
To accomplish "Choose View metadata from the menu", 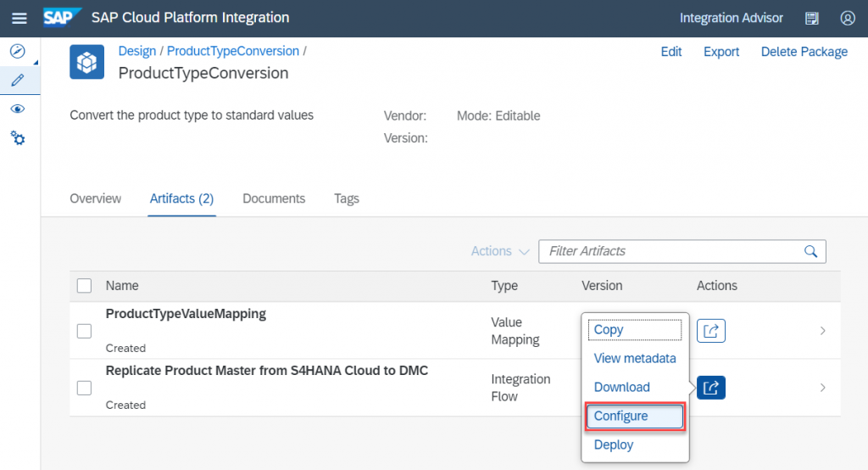I will click(x=634, y=359).
